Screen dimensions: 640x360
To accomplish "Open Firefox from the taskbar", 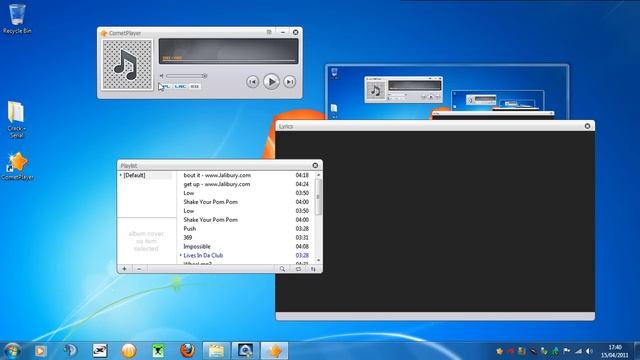I will pyautogui.click(x=187, y=351).
